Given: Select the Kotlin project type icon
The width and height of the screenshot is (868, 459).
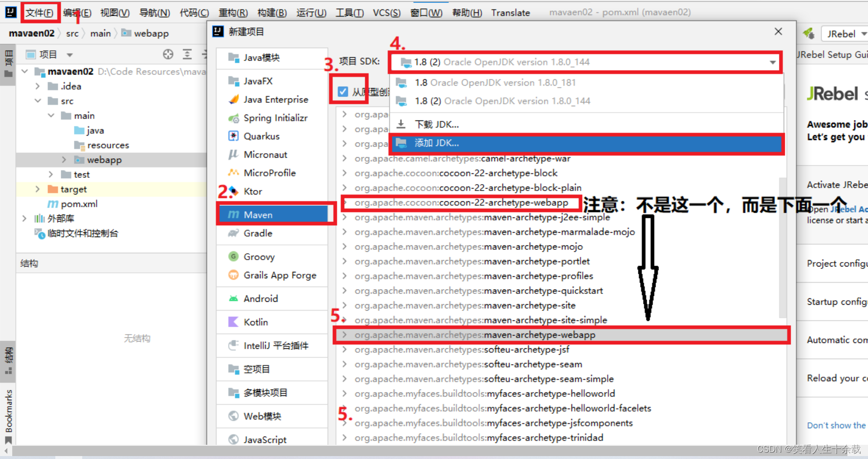Looking at the screenshot, I should (x=234, y=322).
